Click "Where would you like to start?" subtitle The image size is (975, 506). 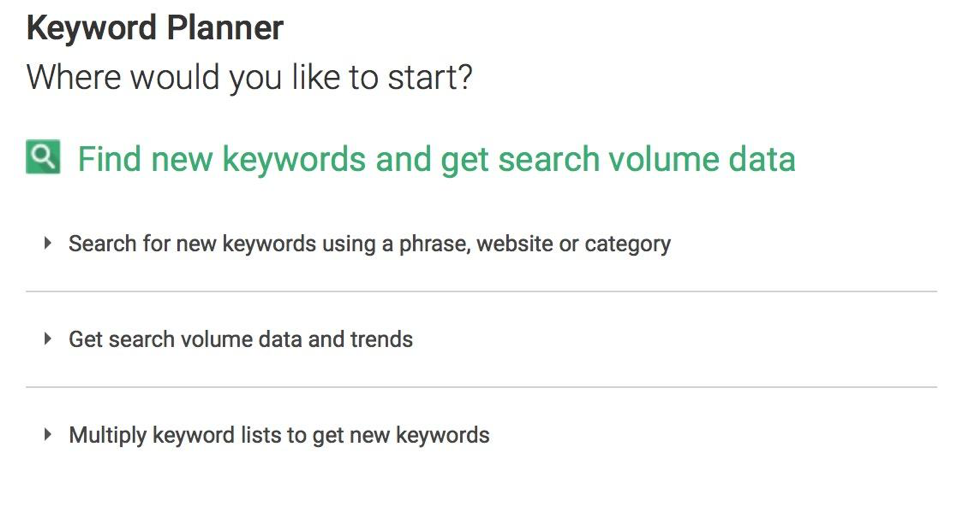[x=249, y=78]
